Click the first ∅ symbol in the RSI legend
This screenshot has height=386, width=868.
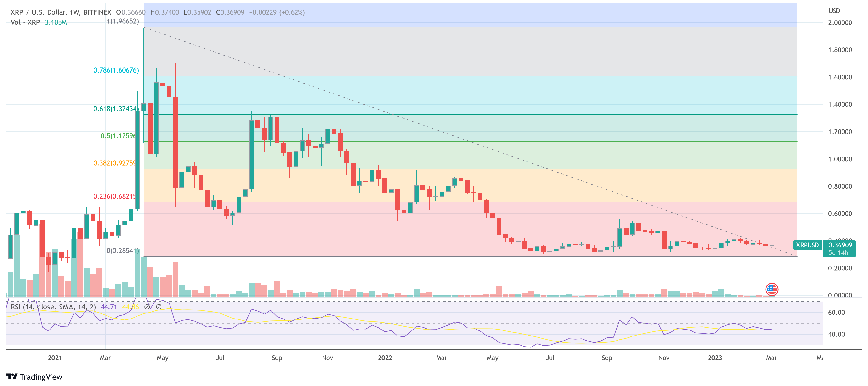(147, 307)
